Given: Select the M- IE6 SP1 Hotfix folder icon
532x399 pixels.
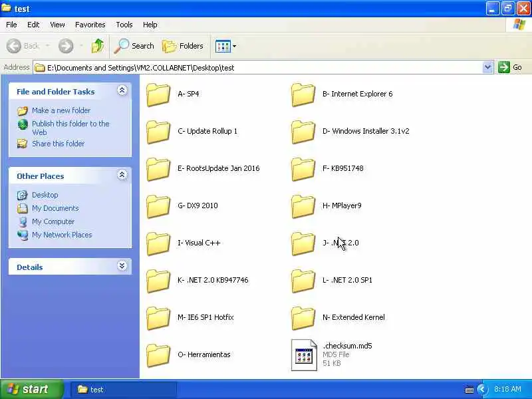Looking at the screenshot, I should click(x=158, y=319).
